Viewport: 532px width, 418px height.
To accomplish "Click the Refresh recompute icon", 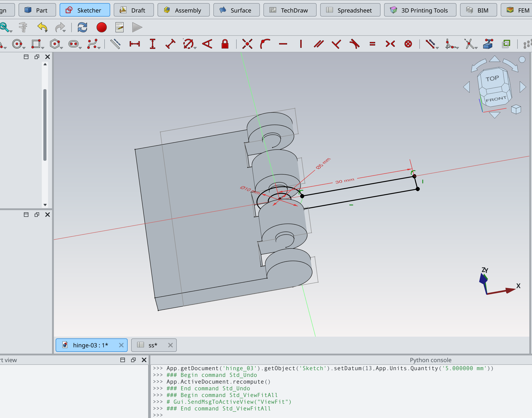I will (x=82, y=27).
